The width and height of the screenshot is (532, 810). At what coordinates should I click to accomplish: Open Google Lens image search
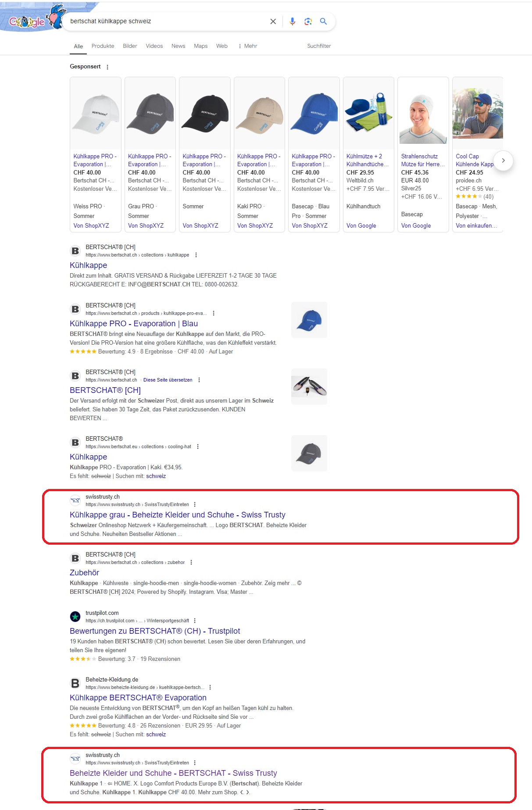coord(308,21)
